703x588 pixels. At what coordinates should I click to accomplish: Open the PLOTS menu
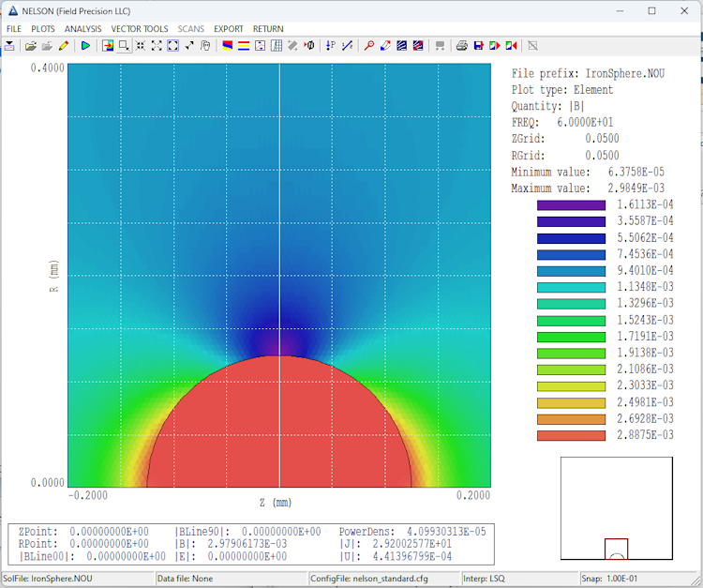[x=43, y=29]
